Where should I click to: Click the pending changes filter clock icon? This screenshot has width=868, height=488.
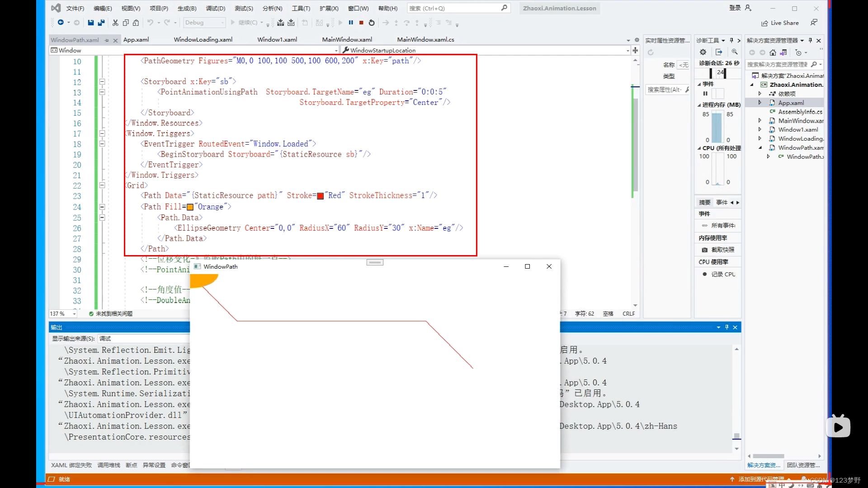point(798,52)
